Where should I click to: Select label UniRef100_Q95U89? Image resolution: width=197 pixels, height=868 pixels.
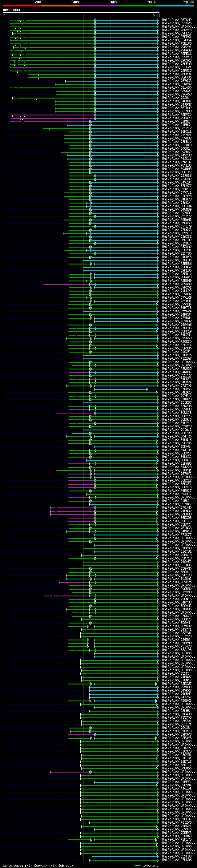pyautogui.click(x=177, y=687)
